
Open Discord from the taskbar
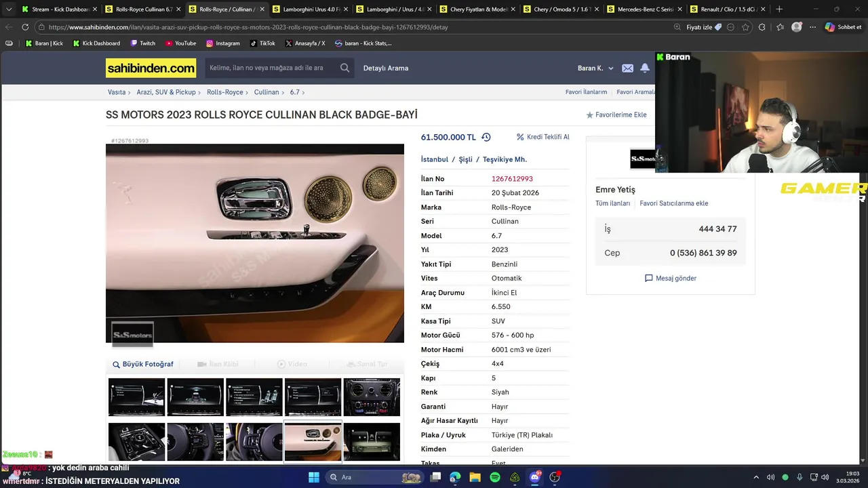click(x=534, y=477)
